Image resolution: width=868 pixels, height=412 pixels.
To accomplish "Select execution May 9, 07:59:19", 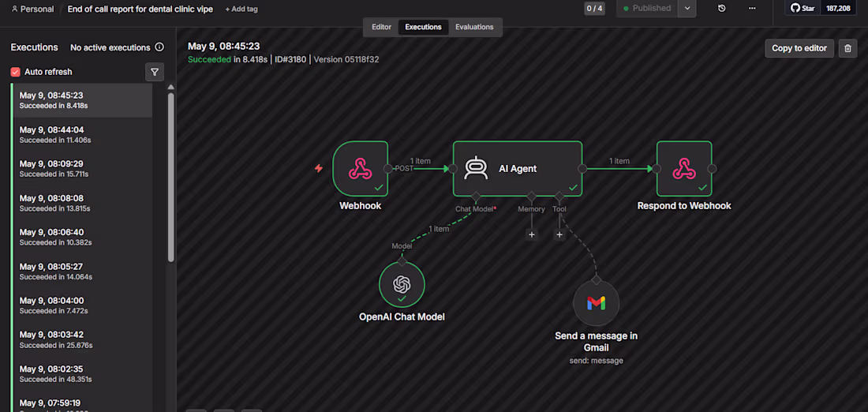I will click(82, 402).
